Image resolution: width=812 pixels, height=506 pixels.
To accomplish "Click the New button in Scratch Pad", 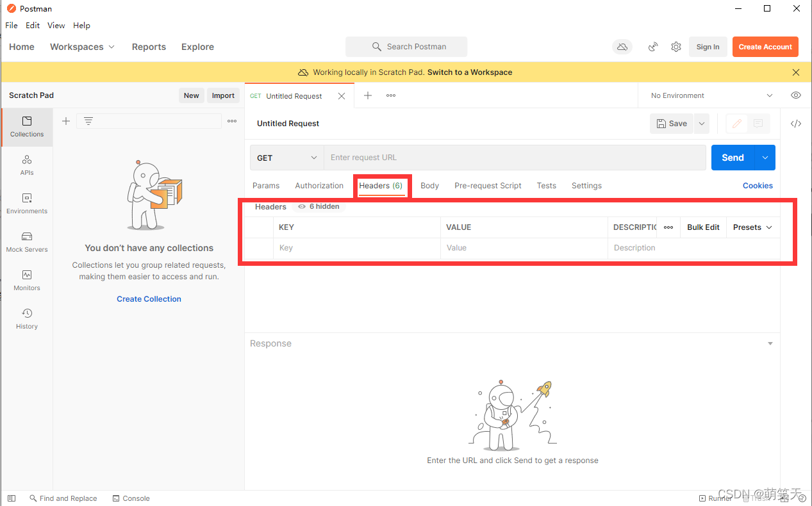I will pyautogui.click(x=192, y=95).
